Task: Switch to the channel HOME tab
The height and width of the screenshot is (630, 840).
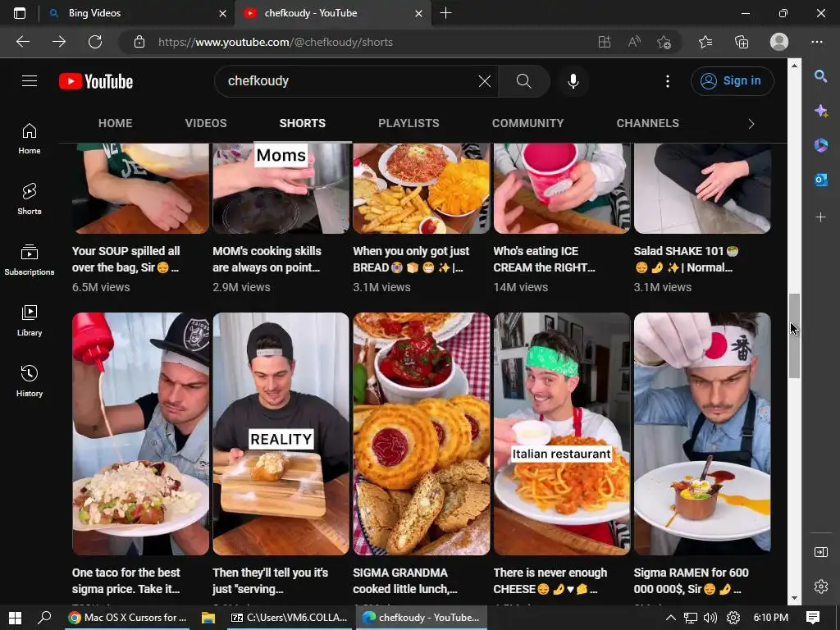Action: pyautogui.click(x=115, y=123)
